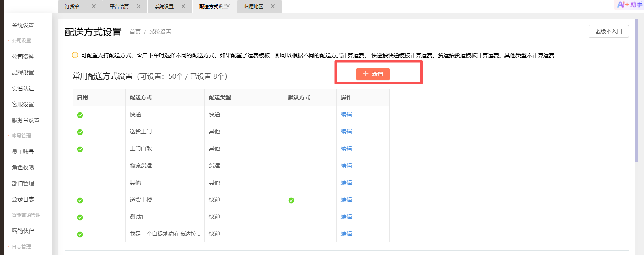Open 客服设置 in the sidebar
Viewport: 644px width, 255px height.
23,104
